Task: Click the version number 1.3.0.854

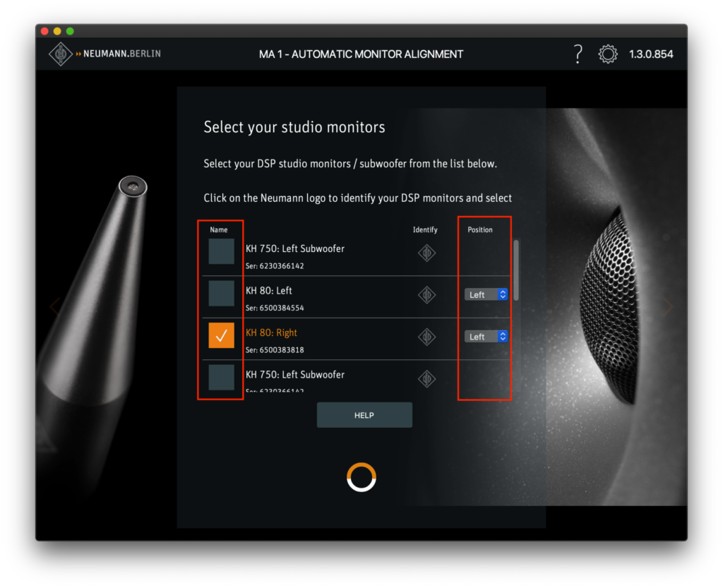Action: point(651,54)
